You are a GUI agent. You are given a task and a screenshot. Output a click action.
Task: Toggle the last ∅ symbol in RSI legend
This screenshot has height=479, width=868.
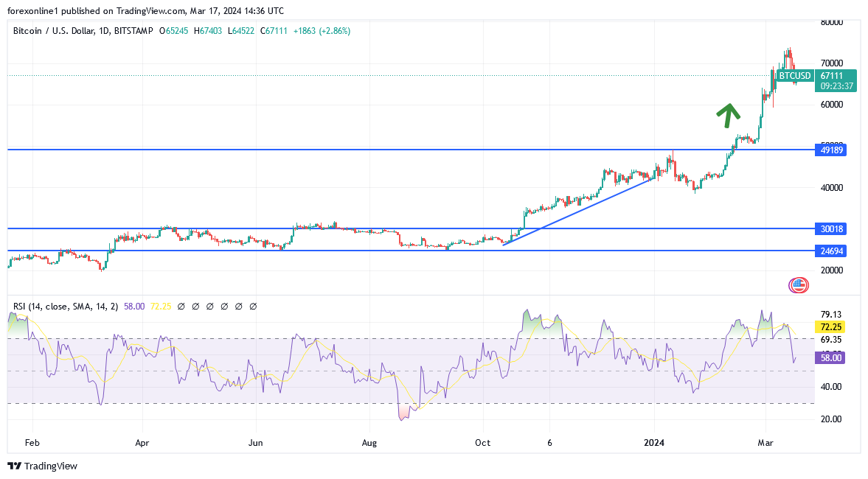(x=253, y=305)
